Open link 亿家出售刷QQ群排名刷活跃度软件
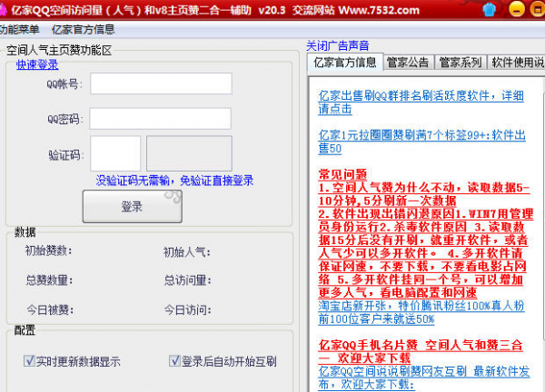Viewport: 545px width, 392px height. click(421, 102)
